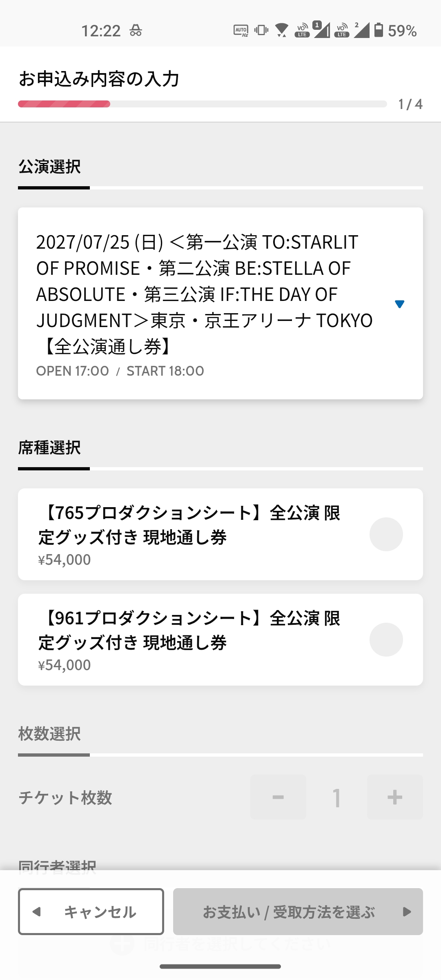The height and width of the screenshot is (980, 441).
Task: Proceed with お支払い / 受取方法を選ぶ button
Action: tap(298, 911)
